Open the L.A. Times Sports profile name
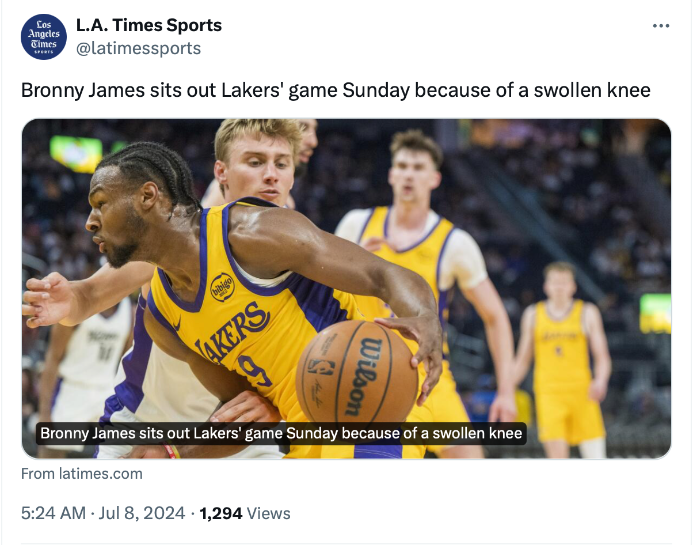The image size is (693, 545). (149, 25)
